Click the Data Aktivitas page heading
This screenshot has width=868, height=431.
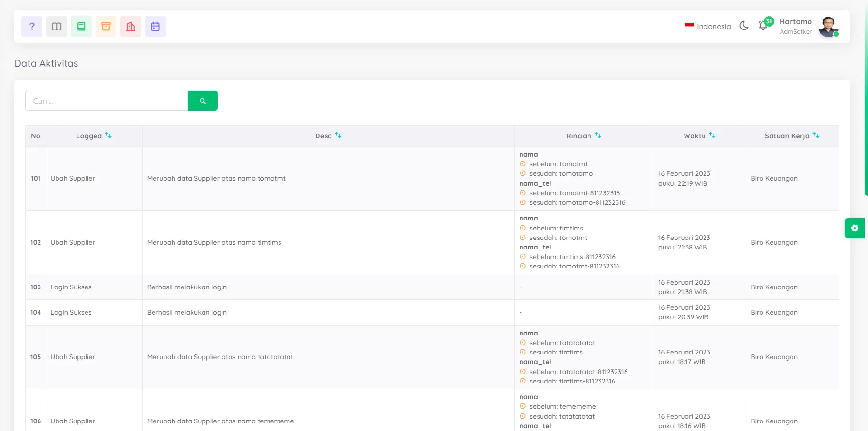(x=46, y=63)
